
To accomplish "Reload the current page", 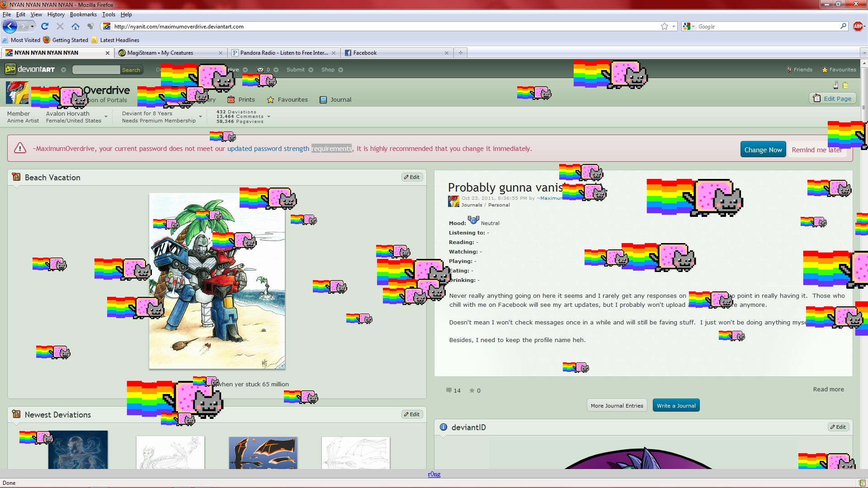I will [44, 27].
